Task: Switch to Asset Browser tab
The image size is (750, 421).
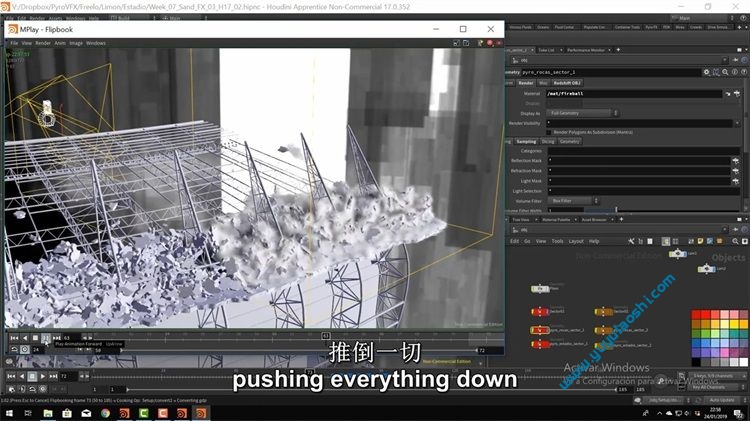Action: coord(594,220)
